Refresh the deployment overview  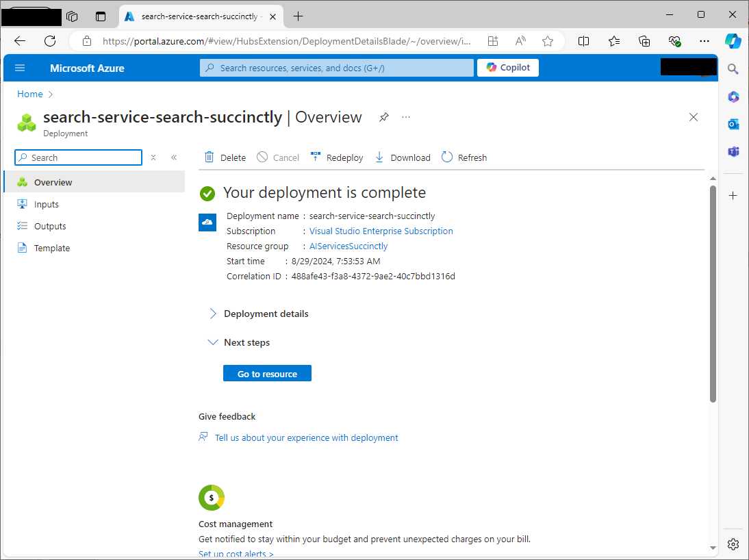click(x=464, y=157)
